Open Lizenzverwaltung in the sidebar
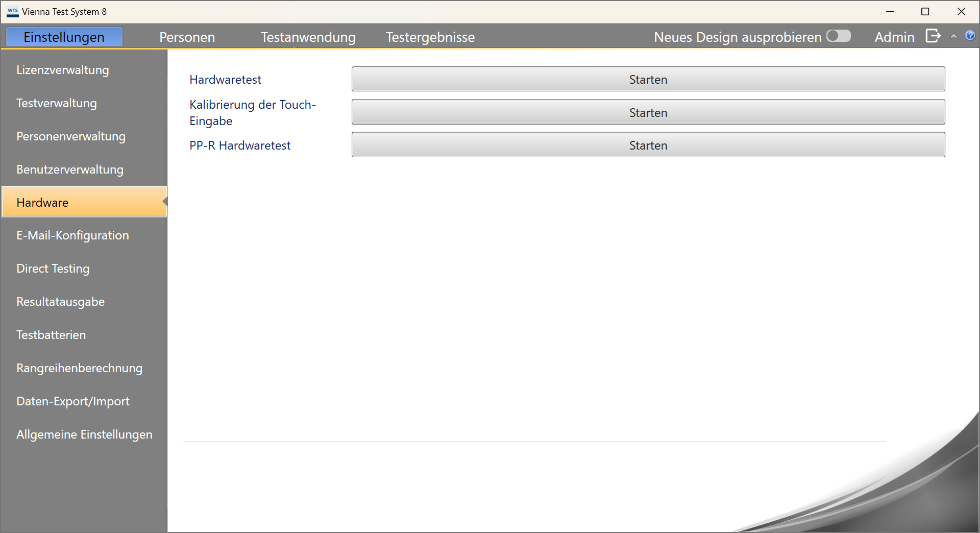Viewport: 980px width, 533px height. click(x=63, y=70)
